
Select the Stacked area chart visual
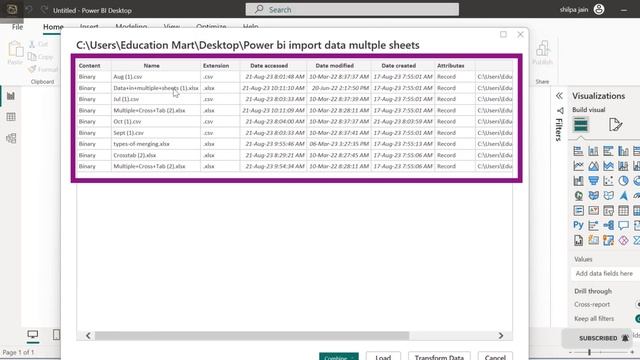pos(608,166)
